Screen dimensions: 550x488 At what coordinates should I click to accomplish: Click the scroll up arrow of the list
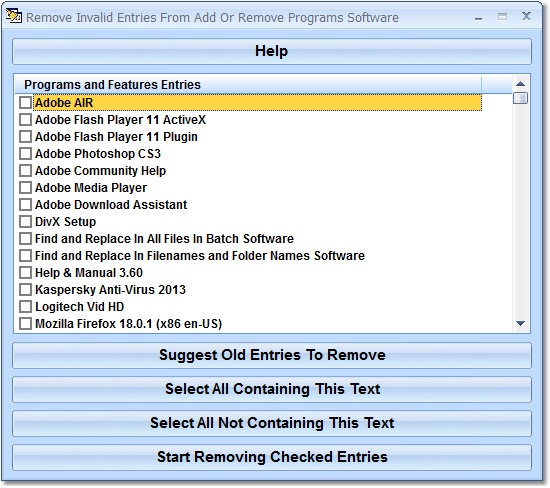(x=521, y=83)
